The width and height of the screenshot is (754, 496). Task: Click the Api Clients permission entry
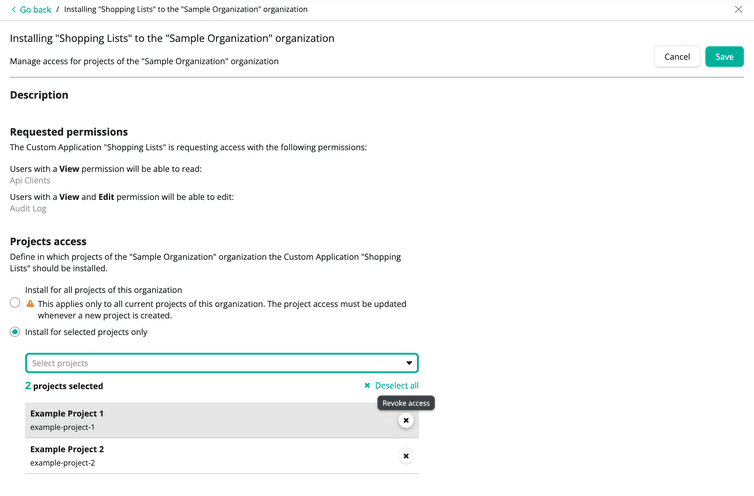point(30,181)
